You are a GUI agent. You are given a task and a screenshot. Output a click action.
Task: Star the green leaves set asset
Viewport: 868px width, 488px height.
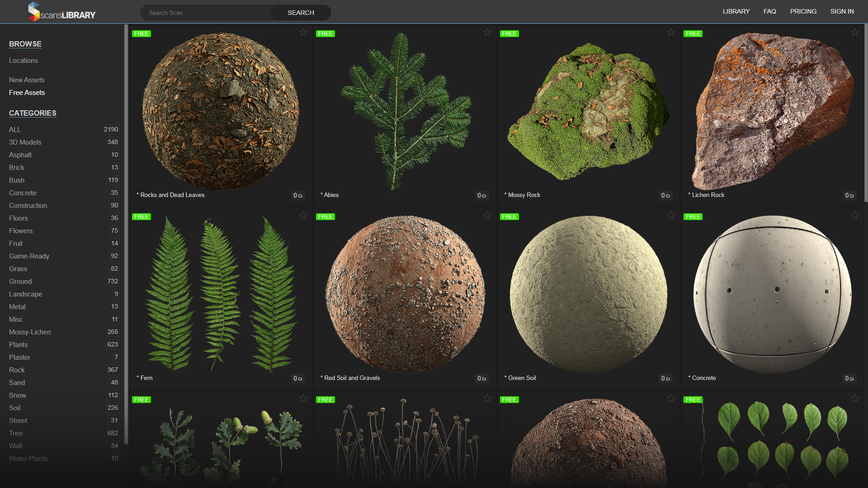[x=855, y=399]
